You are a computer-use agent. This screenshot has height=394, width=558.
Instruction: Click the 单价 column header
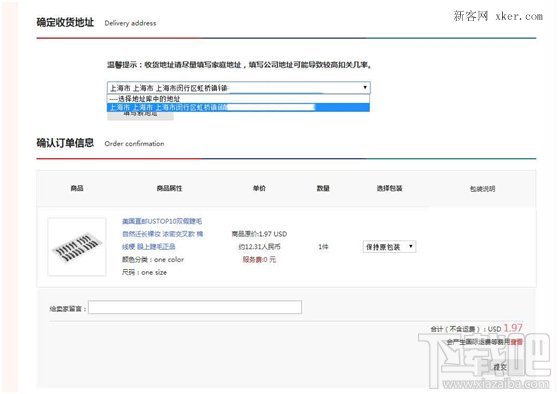click(259, 188)
